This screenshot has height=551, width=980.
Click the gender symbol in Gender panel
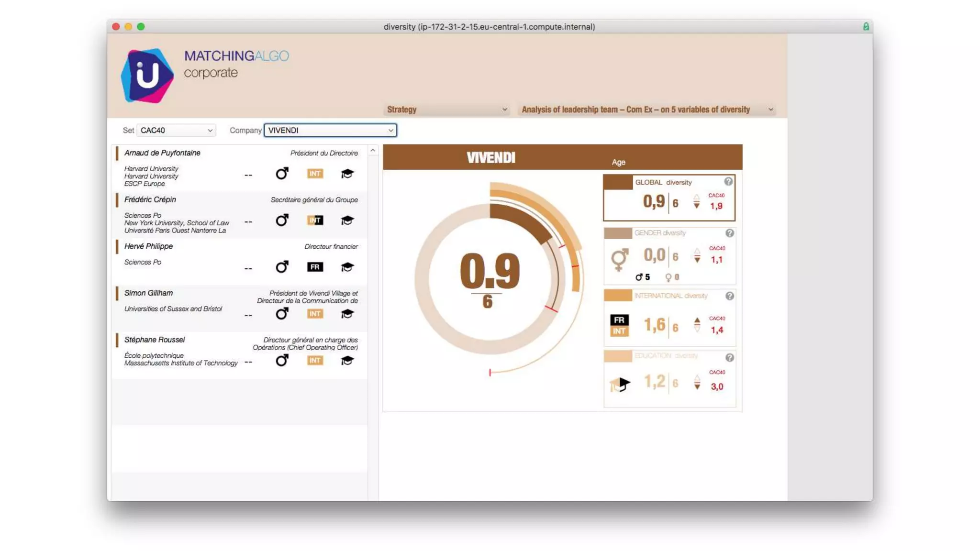coord(619,259)
